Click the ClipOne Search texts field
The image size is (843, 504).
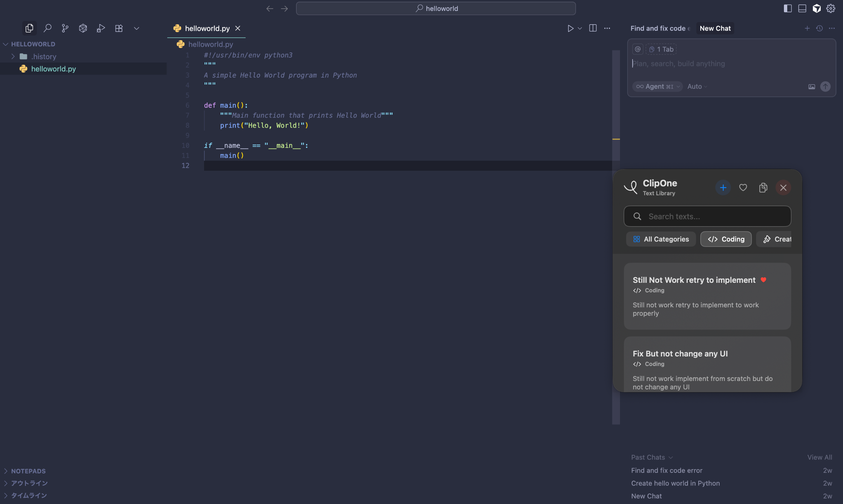tap(707, 216)
